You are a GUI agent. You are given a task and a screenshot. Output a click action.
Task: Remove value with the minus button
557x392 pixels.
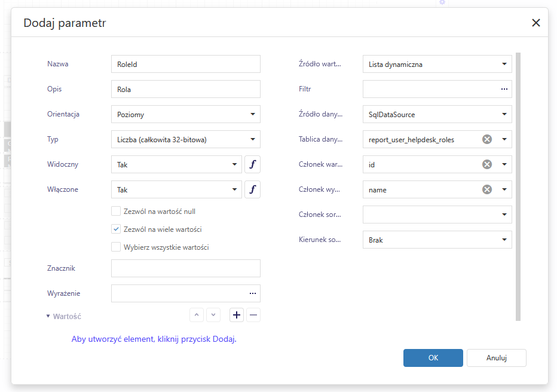tap(253, 315)
